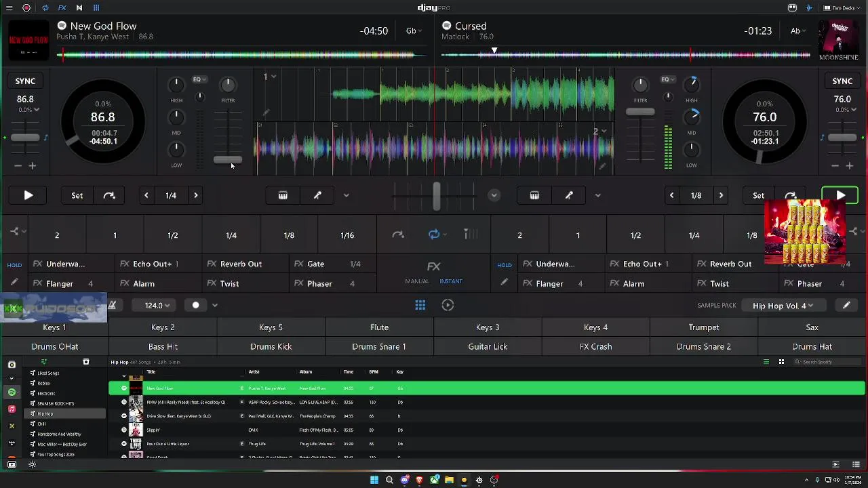Open the Neural Mix icon in toolbar
This screenshot has height=488, width=868.
click(79, 8)
